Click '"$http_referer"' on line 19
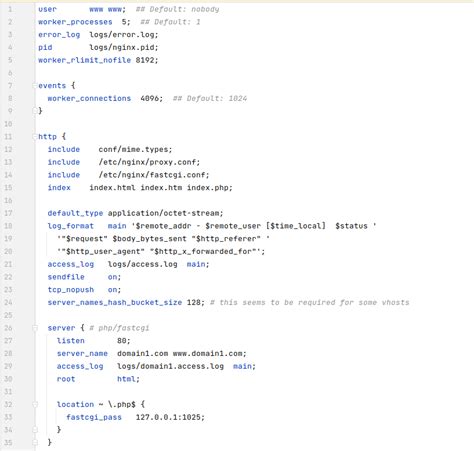The width and height of the screenshot is (474, 451). pos(226,239)
